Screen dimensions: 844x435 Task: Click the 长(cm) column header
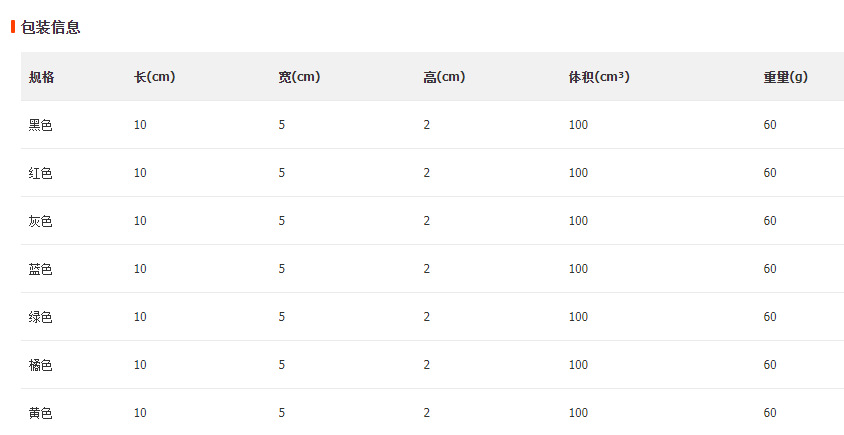[154, 77]
